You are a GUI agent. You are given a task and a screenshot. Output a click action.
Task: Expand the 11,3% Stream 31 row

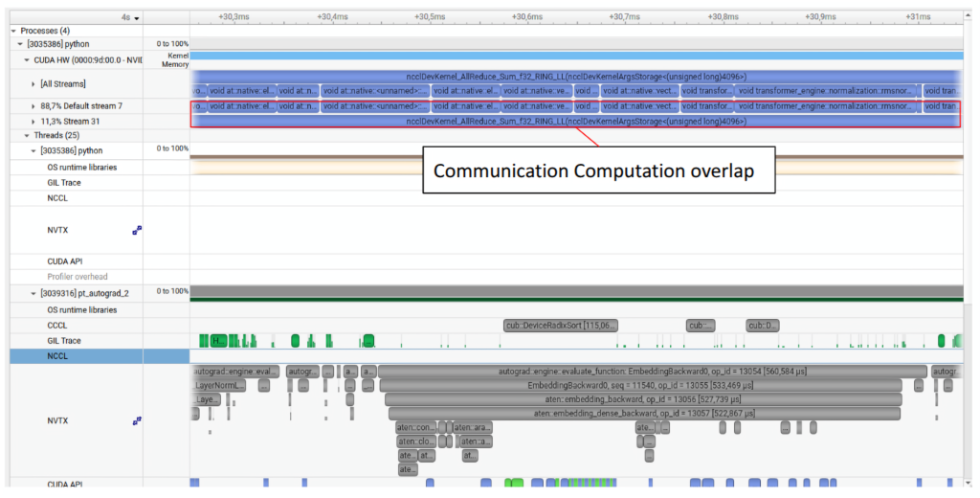35,122
